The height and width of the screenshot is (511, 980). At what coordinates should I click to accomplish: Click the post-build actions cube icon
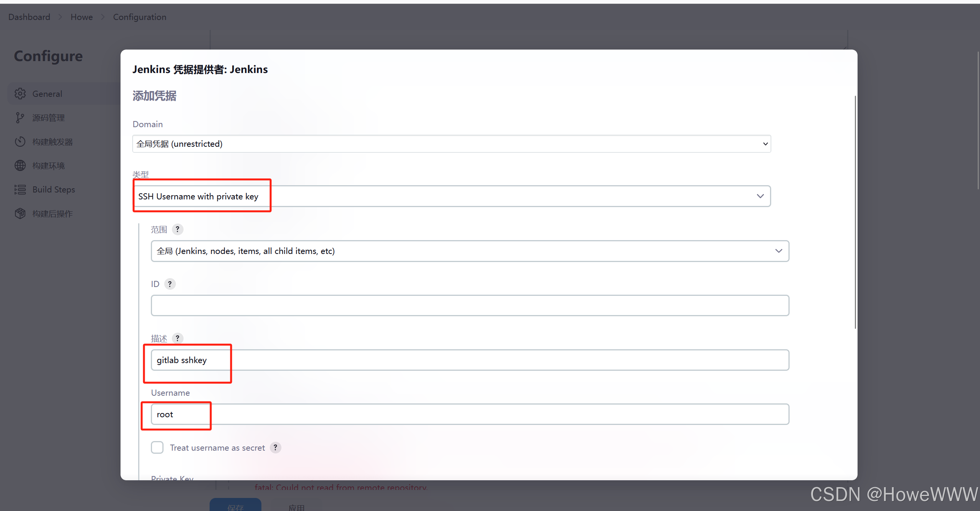(x=20, y=214)
